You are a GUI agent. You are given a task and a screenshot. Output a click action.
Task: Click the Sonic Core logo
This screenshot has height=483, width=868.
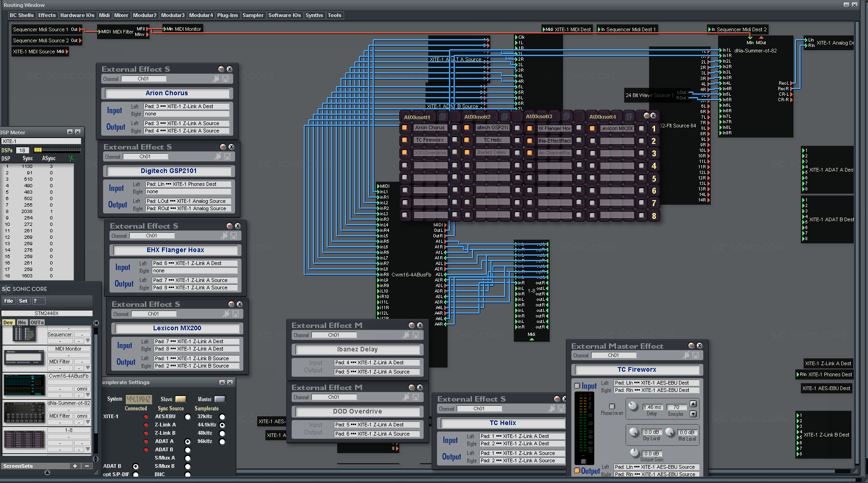pyautogui.click(x=25, y=289)
